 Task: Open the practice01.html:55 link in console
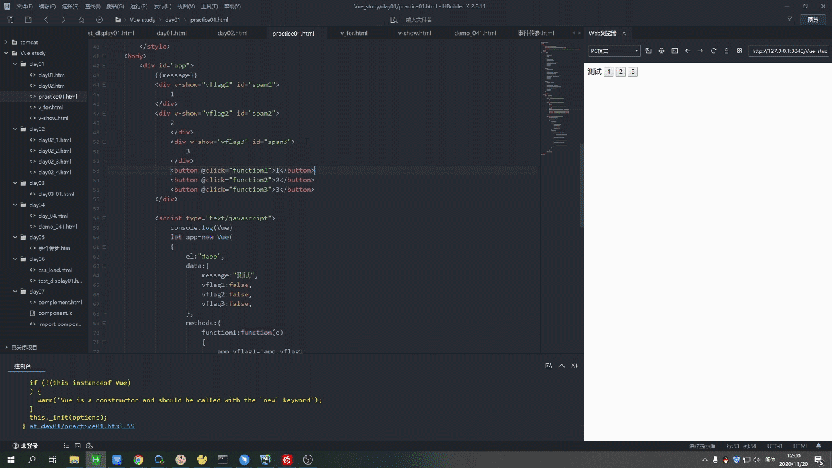click(82, 426)
